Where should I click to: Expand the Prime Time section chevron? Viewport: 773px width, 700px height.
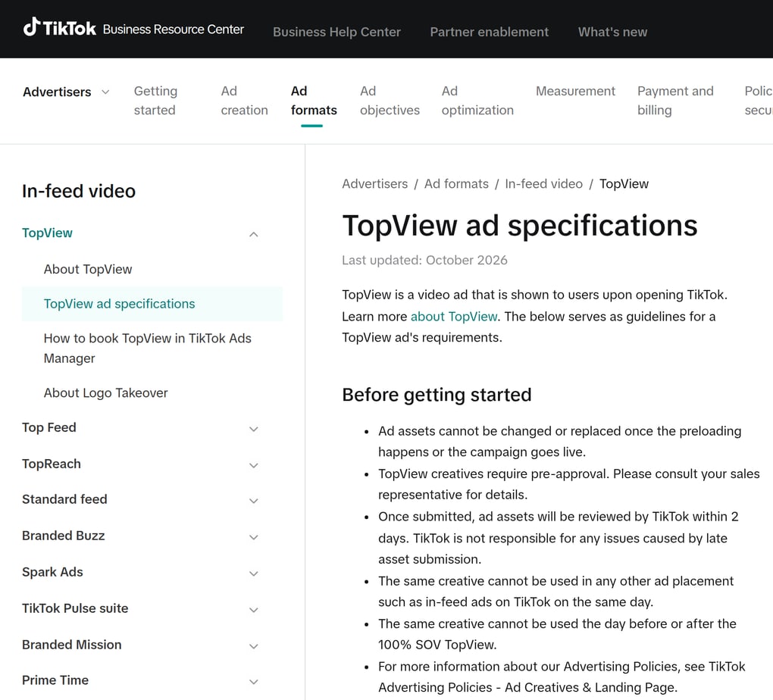[x=253, y=682]
